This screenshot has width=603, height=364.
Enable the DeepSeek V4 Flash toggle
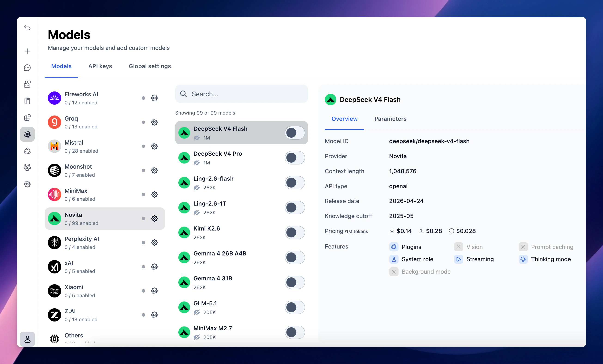pos(295,133)
